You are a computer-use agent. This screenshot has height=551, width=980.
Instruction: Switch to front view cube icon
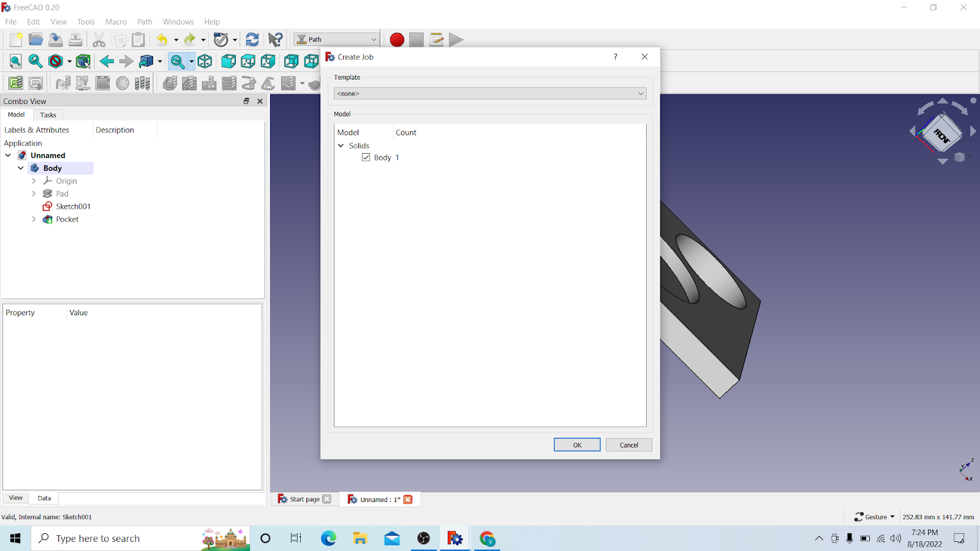228,61
